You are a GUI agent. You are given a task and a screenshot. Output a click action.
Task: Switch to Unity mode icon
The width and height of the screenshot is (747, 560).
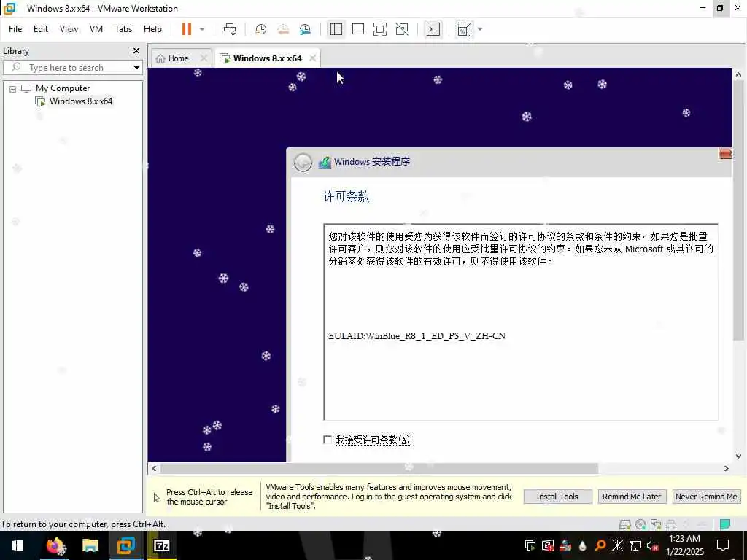click(402, 29)
